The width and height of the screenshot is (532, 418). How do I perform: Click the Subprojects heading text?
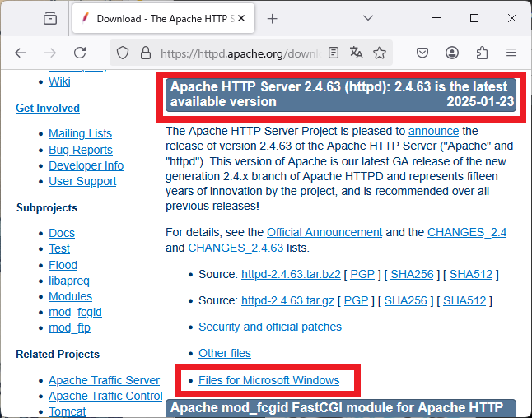(47, 207)
